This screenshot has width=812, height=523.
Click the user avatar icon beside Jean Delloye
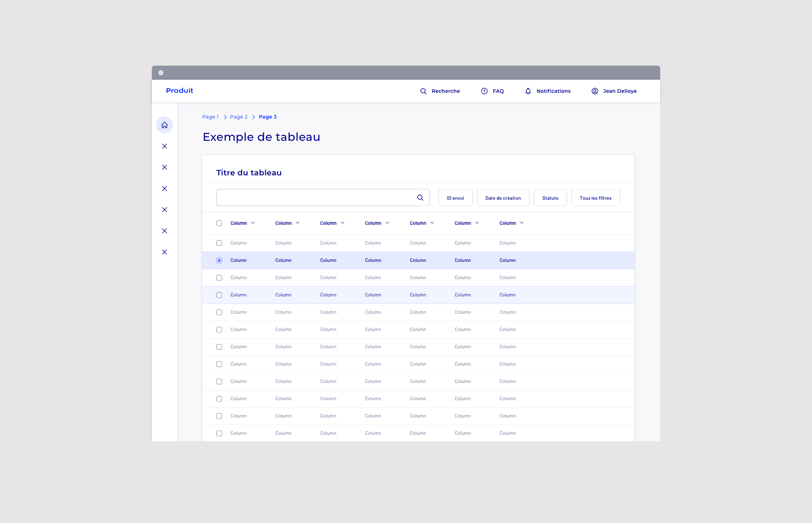tap(595, 91)
